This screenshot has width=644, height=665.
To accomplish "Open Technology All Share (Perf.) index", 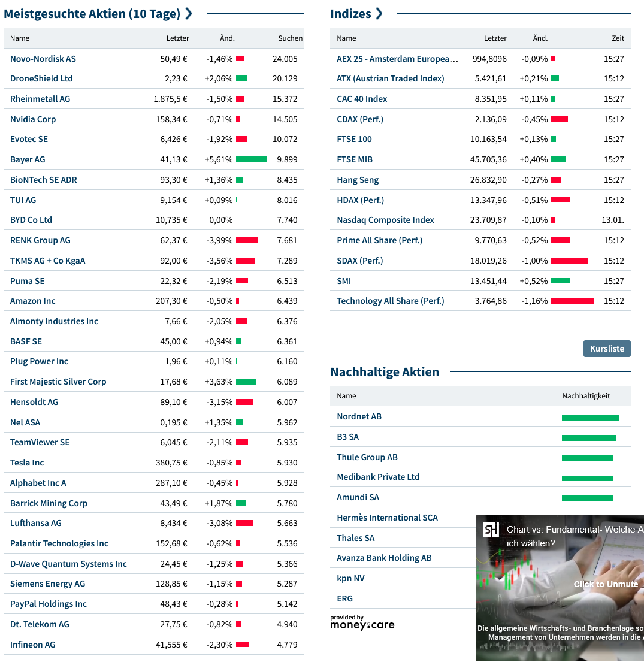I will [390, 301].
